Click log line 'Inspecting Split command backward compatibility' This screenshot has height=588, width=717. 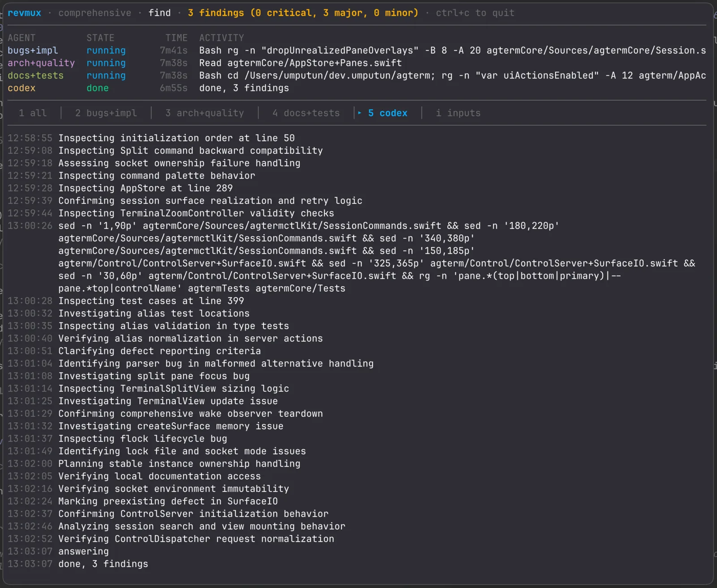click(x=190, y=151)
